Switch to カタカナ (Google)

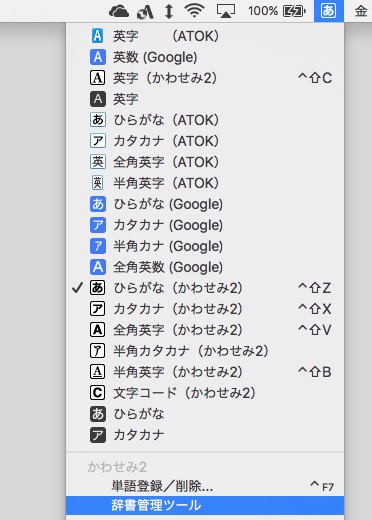click(x=205, y=225)
